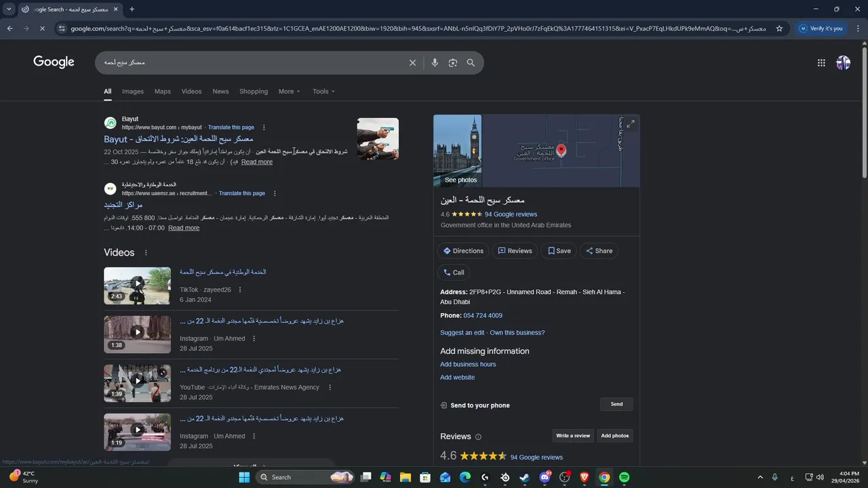Open the weather widget showing 42°C Sunny
The image size is (868, 488).
click(24, 477)
